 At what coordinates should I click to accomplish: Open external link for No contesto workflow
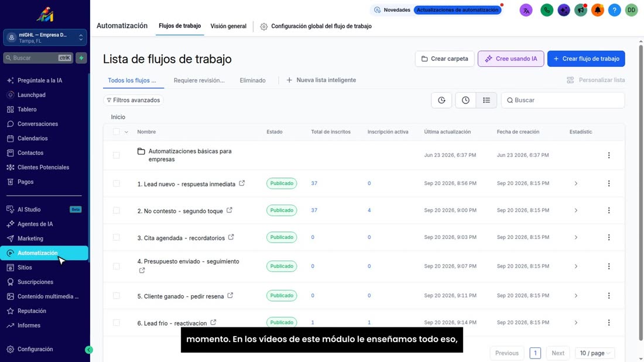click(x=229, y=210)
